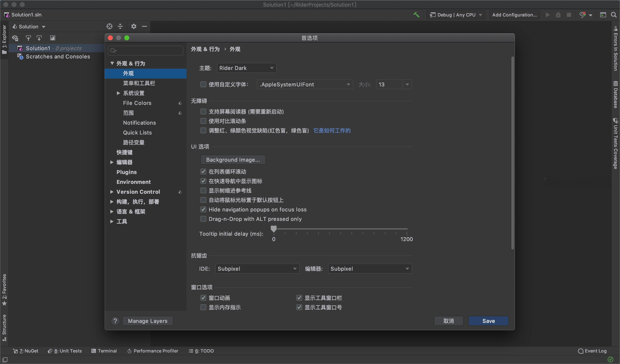Image resolution: width=620 pixels, height=364 pixels.
Task: Expand the Version Control settings section
Action: [112, 192]
